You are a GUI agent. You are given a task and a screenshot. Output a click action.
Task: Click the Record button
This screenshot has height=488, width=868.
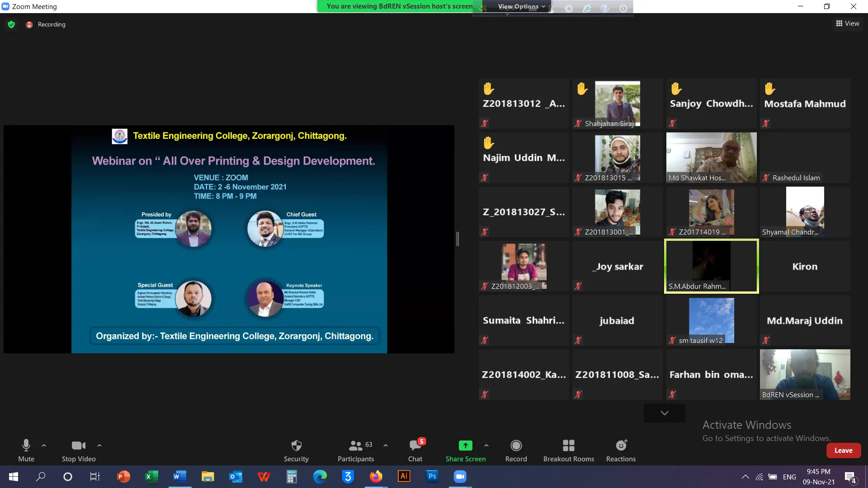[516, 450]
